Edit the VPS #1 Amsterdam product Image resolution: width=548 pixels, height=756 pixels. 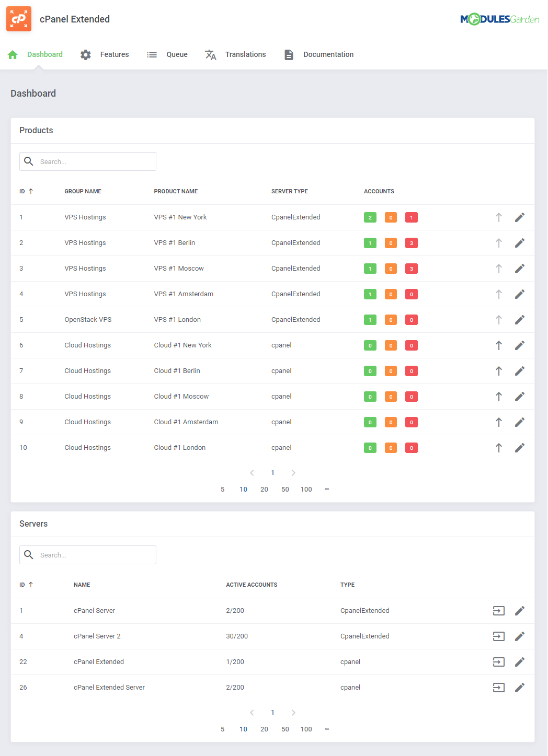coord(520,294)
